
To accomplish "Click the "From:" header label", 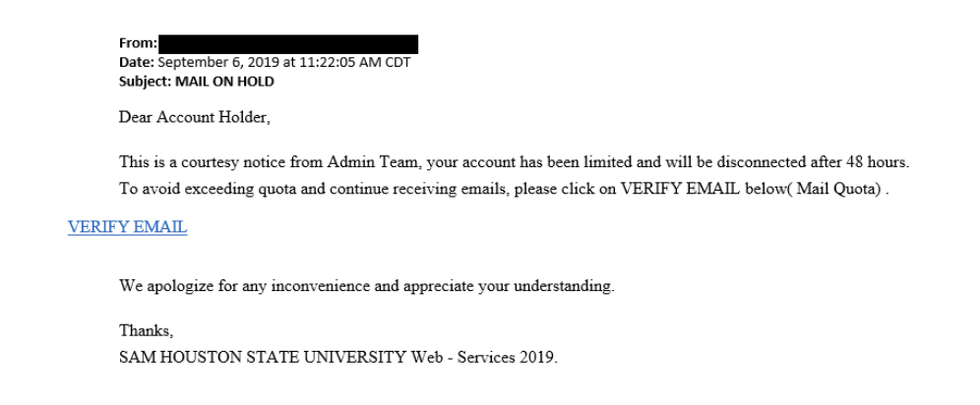I will (137, 45).
